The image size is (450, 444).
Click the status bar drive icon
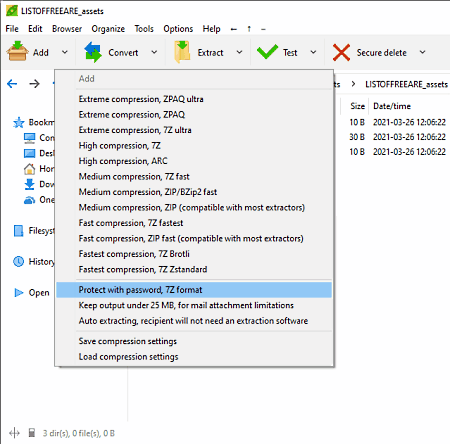click(x=32, y=433)
